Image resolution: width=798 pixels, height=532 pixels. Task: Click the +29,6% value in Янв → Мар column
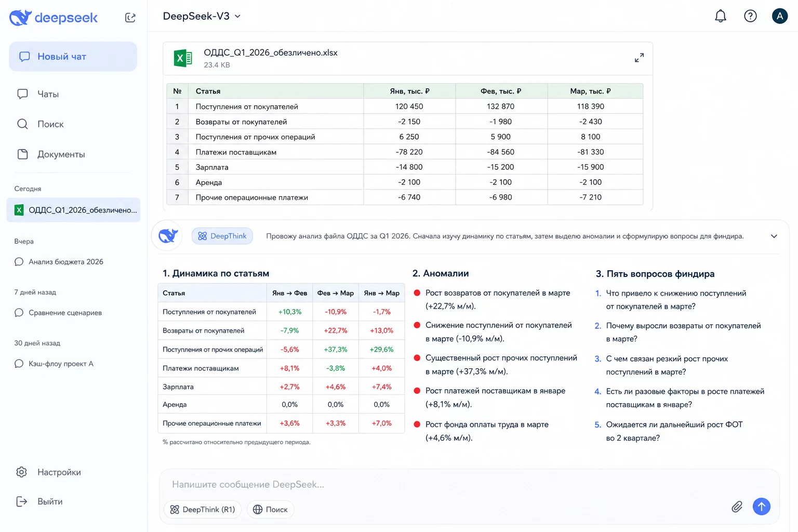coord(381,349)
